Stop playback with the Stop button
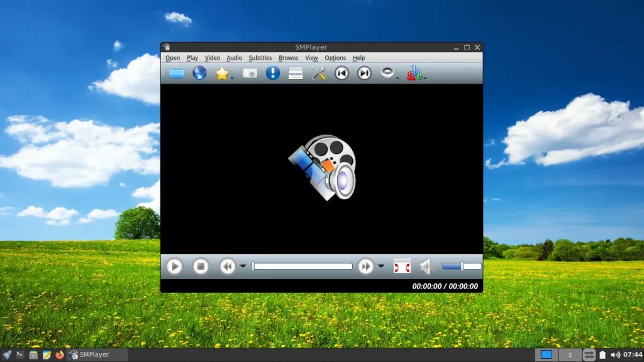The image size is (644, 362). [x=201, y=266]
